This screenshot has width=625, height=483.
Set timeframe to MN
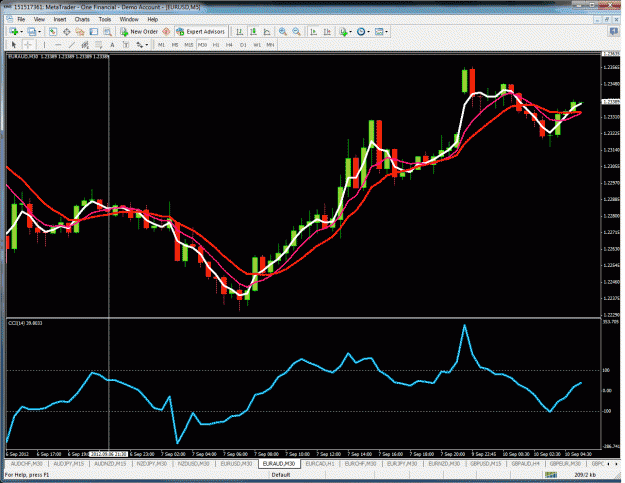click(x=270, y=45)
